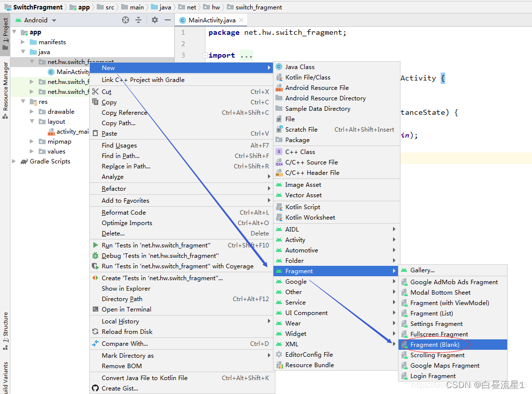Click the Gradle Scripts elephant icon

[23, 161]
